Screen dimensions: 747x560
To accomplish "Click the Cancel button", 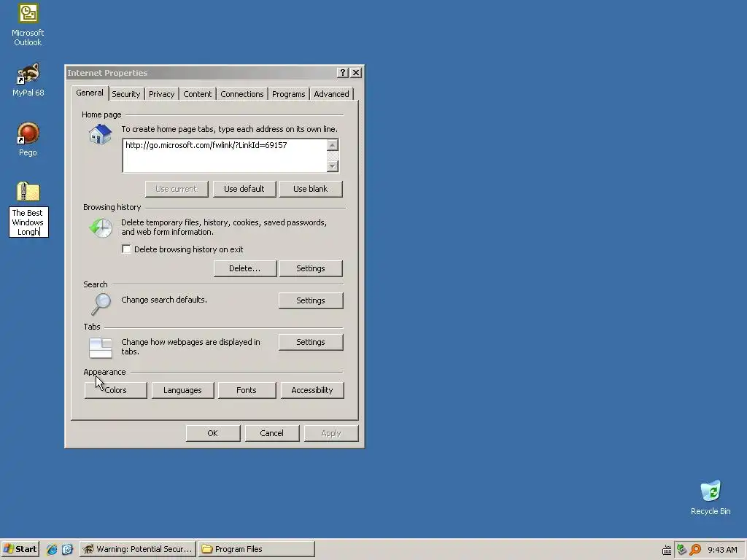I will (271, 433).
